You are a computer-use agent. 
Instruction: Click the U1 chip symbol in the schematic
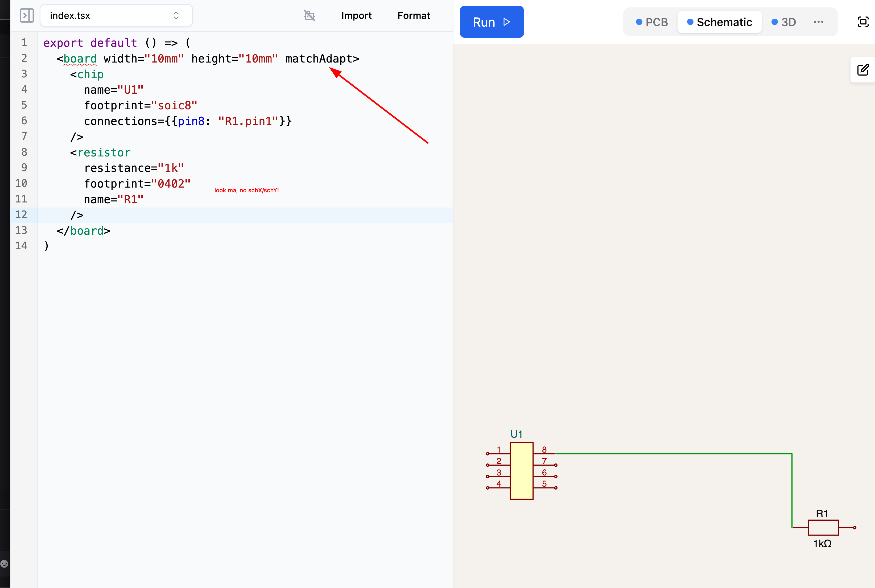click(x=521, y=471)
